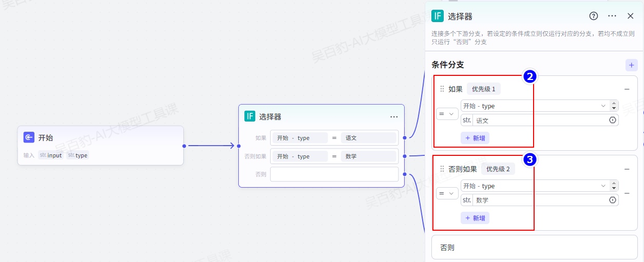The image size is (644, 262).
Task: Open help for the 选择器 panel
Action: click(x=594, y=16)
